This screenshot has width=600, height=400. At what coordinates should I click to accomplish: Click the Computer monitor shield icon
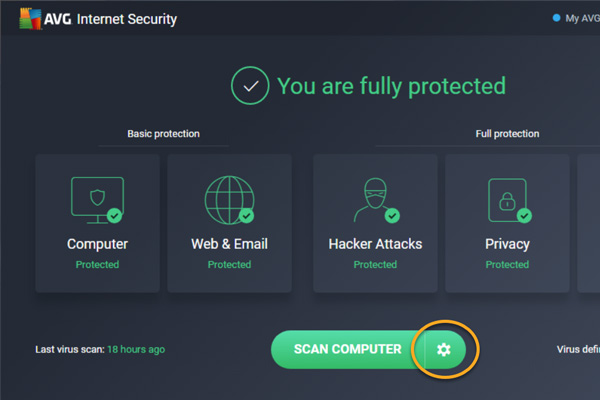pyautogui.click(x=98, y=200)
